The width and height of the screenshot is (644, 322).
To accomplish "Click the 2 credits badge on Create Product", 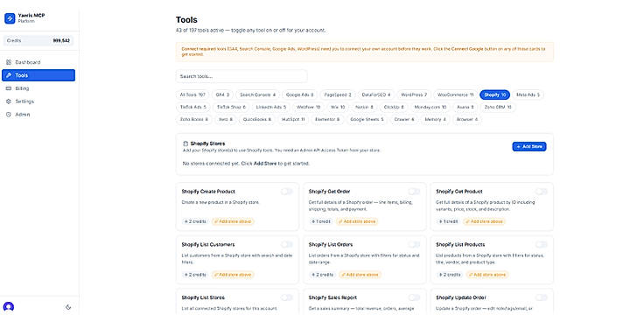I will point(195,221).
